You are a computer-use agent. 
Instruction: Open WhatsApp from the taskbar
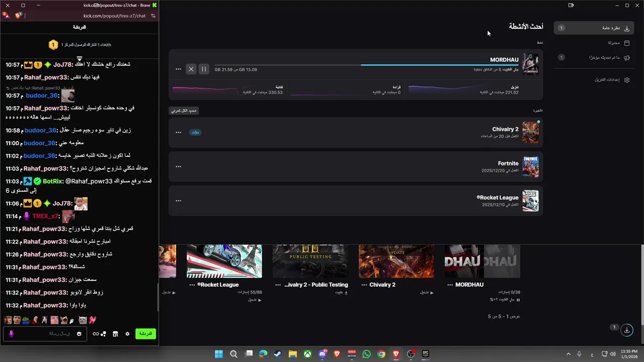tap(366, 354)
